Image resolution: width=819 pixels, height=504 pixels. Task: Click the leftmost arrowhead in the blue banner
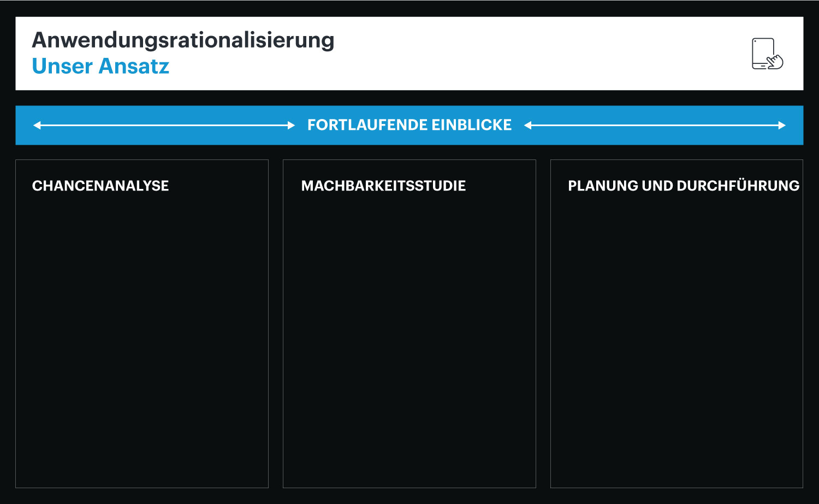[x=37, y=125]
